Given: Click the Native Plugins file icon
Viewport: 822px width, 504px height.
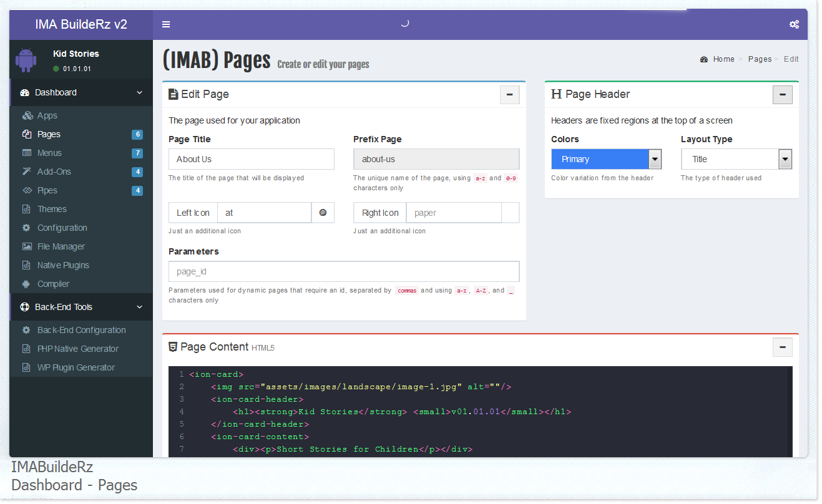Looking at the screenshot, I should coord(26,265).
